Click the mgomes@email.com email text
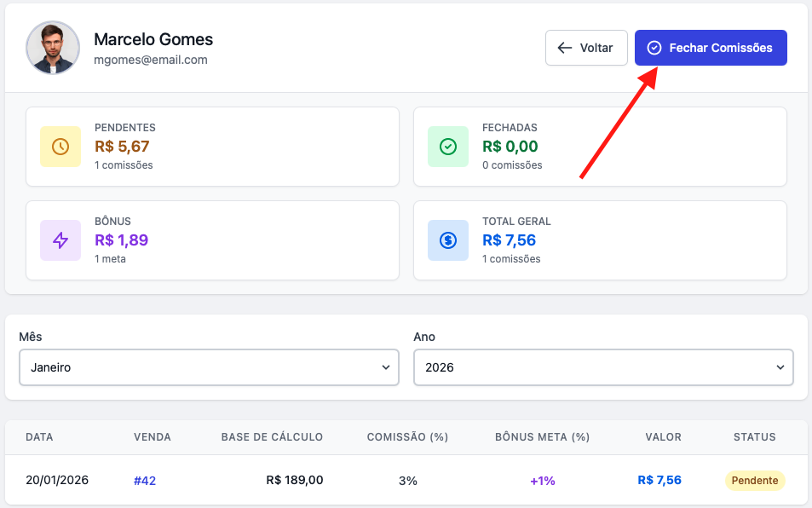The width and height of the screenshot is (812, 508). 151,61
